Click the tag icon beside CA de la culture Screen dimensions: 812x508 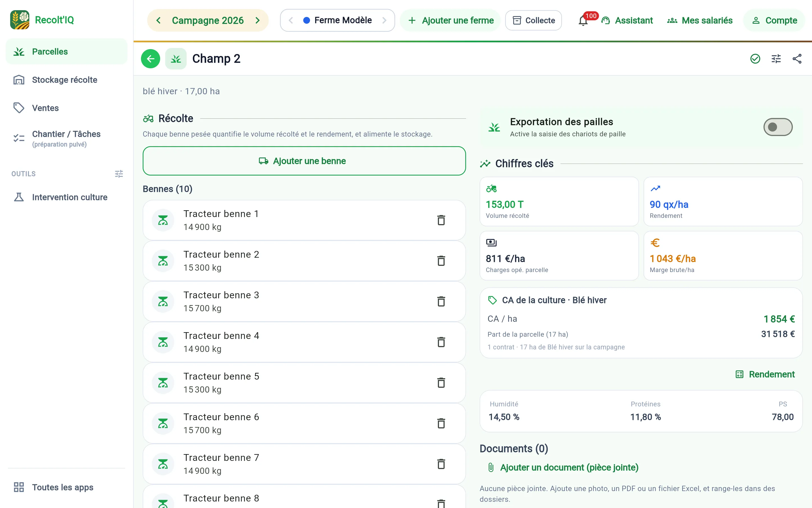(492, 300)
